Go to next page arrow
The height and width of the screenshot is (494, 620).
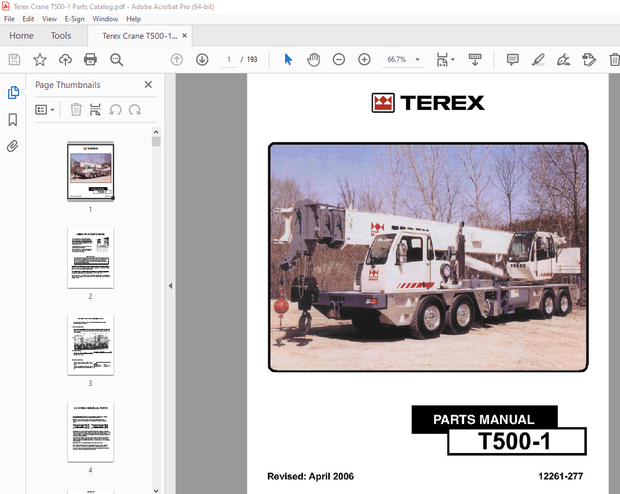coord(202,60)
